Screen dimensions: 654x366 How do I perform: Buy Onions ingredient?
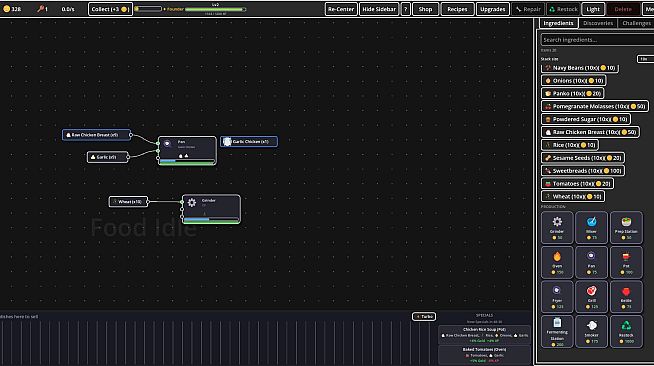(574, 80)
